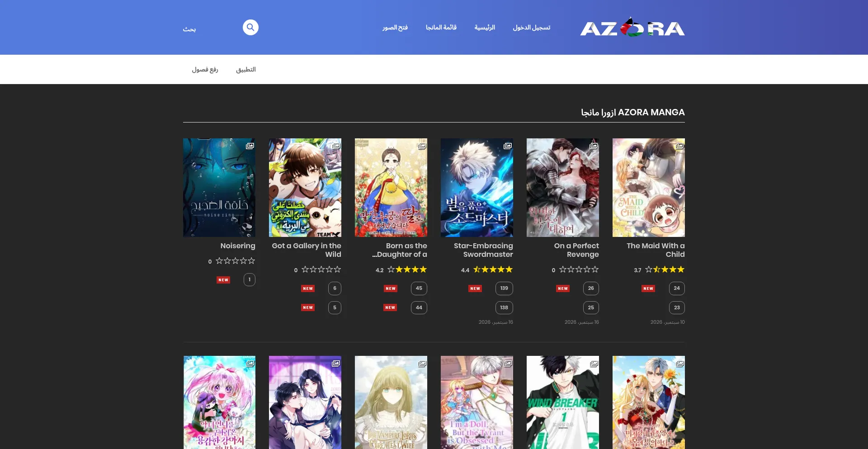Viewport: 868px width, 449px height.
Task: Click Noisering star rating
Action: pyautogui.click(x=235, y=261)
